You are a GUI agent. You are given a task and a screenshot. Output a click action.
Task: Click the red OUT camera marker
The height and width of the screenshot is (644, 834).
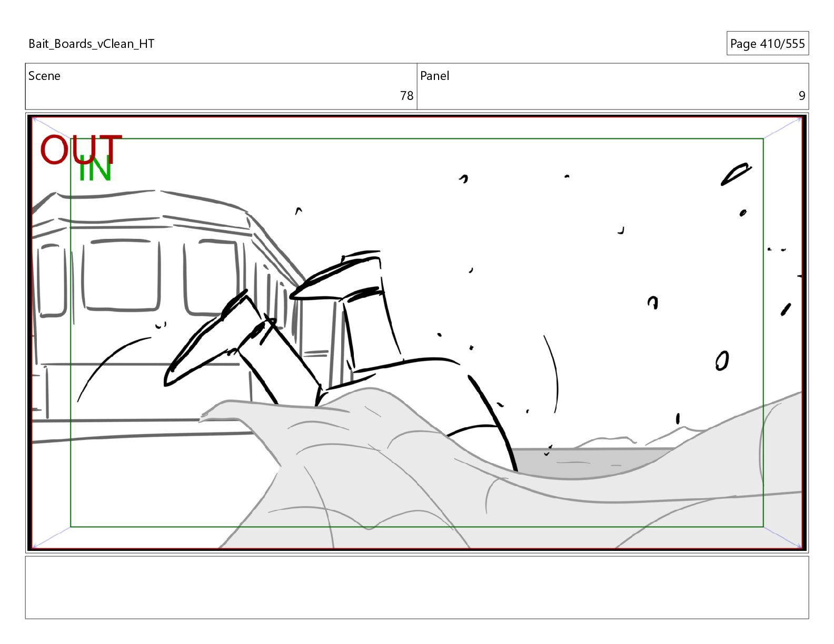click(x=81, y=149)
